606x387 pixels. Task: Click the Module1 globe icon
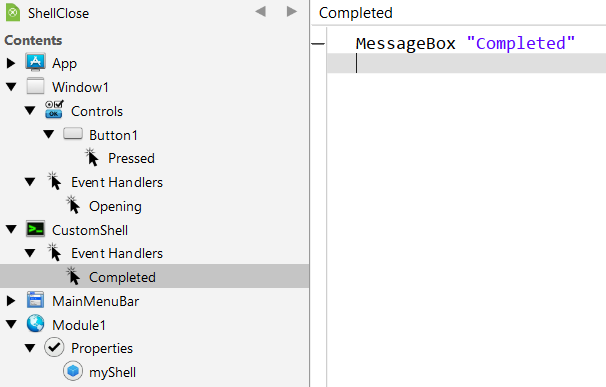[x=36, y=324]
